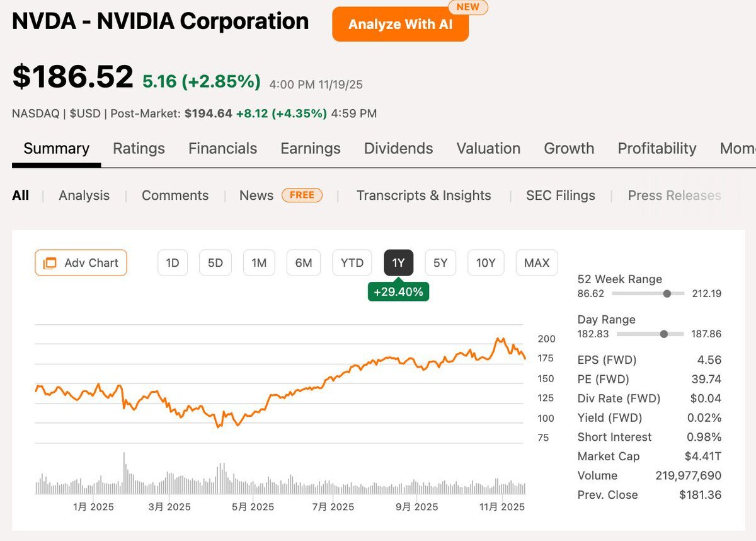Open the Financials tab
The height and width of the screenshot is (541, 756).
(x=222, y=148)
